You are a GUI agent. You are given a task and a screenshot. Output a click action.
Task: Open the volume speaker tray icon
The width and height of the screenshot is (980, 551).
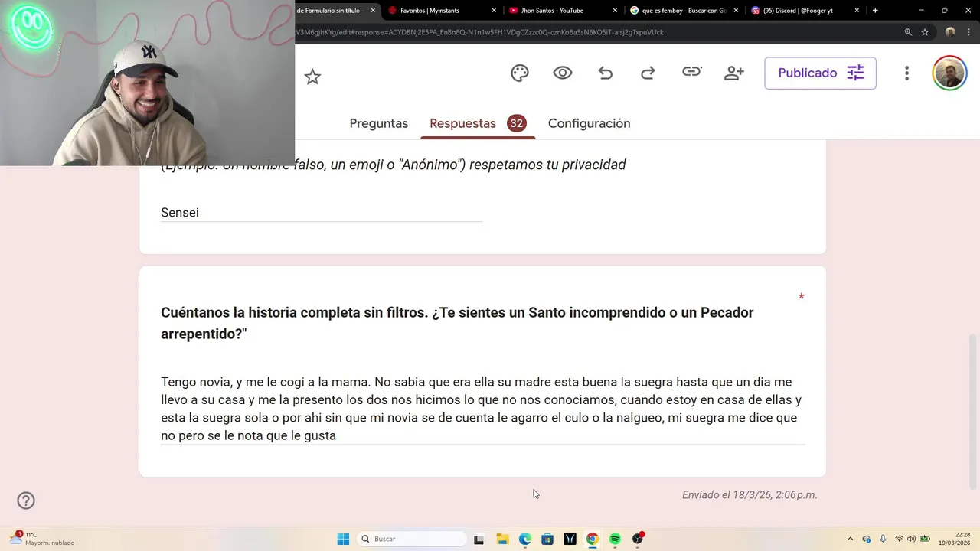coord(911,539)
